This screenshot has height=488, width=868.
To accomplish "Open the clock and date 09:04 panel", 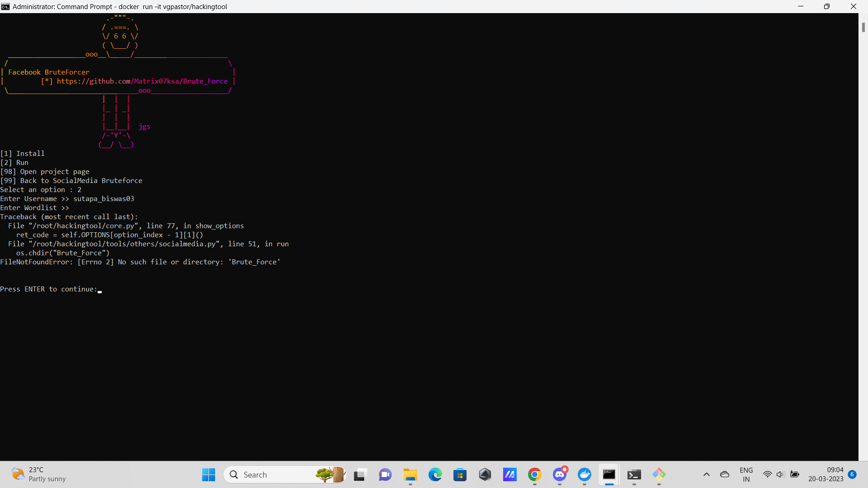I will [826, 474].
